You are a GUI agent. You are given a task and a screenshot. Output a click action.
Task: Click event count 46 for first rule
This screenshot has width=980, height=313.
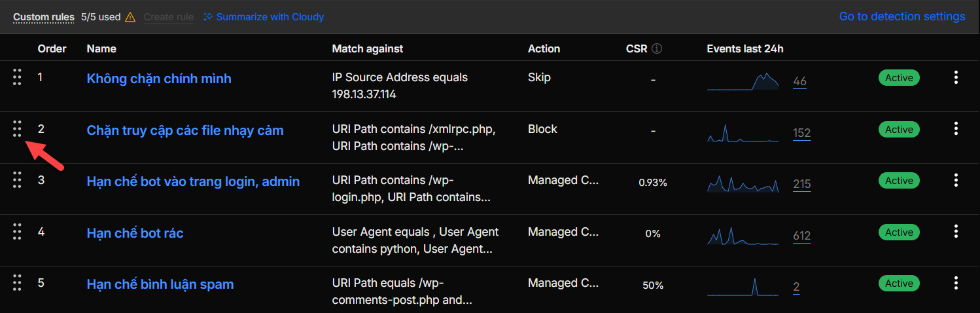click(799, 82)
